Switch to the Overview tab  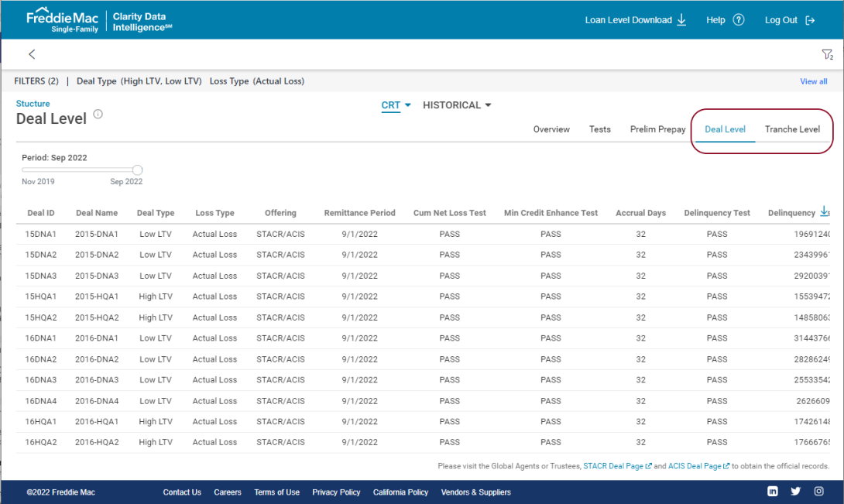coord(551,129)
